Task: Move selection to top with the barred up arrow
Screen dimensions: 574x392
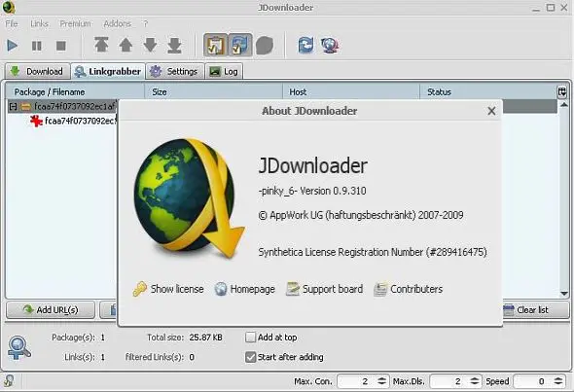Action: [x=101, y=45]
